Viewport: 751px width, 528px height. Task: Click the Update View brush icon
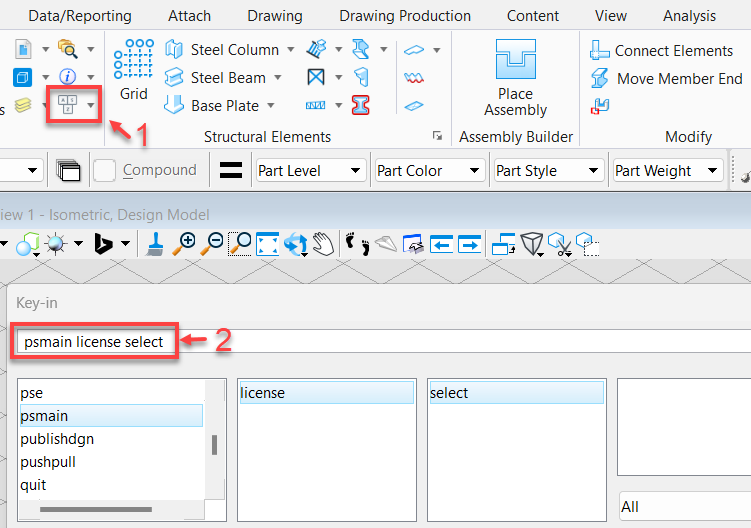click(155, 244)
